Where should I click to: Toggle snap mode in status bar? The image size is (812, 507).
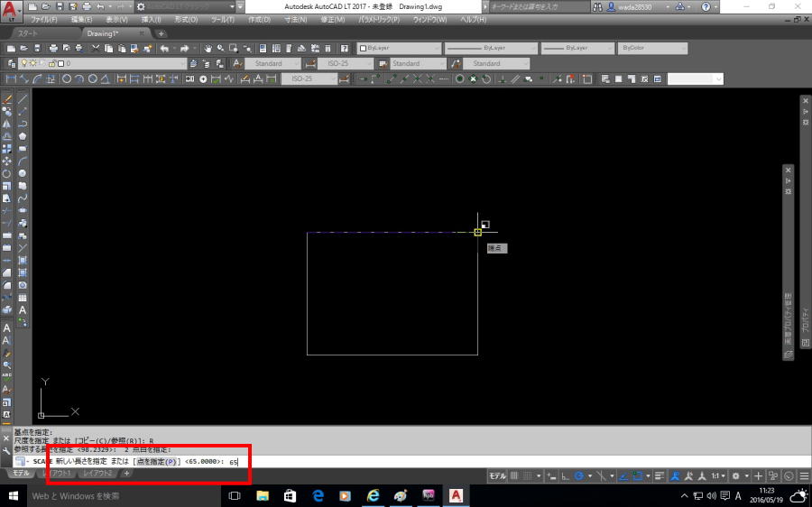tap(527, 475)
